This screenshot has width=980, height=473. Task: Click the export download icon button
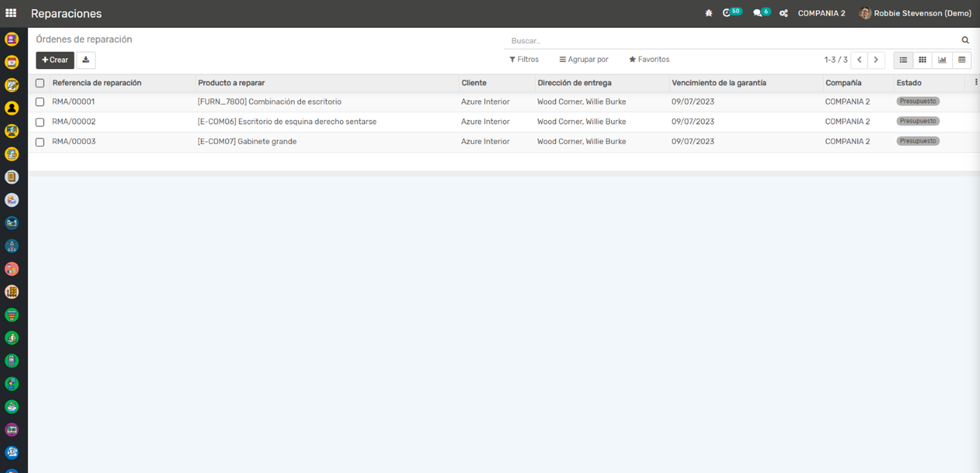click(86, 60)
